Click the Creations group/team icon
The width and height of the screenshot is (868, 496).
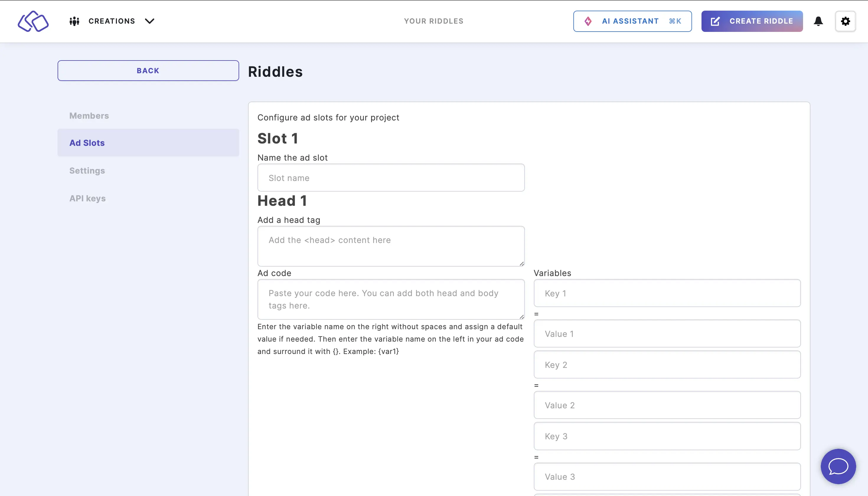tap(74, 21)
